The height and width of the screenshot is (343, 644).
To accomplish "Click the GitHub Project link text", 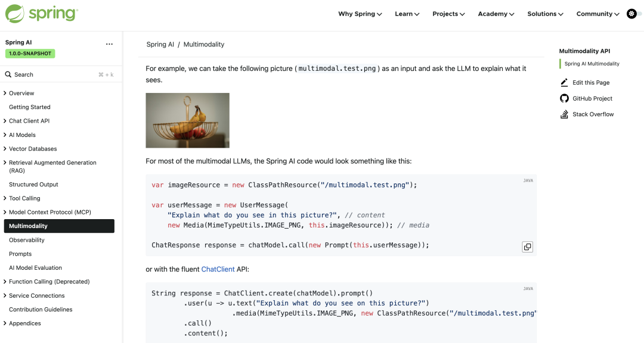I will [x=592, y=98].
